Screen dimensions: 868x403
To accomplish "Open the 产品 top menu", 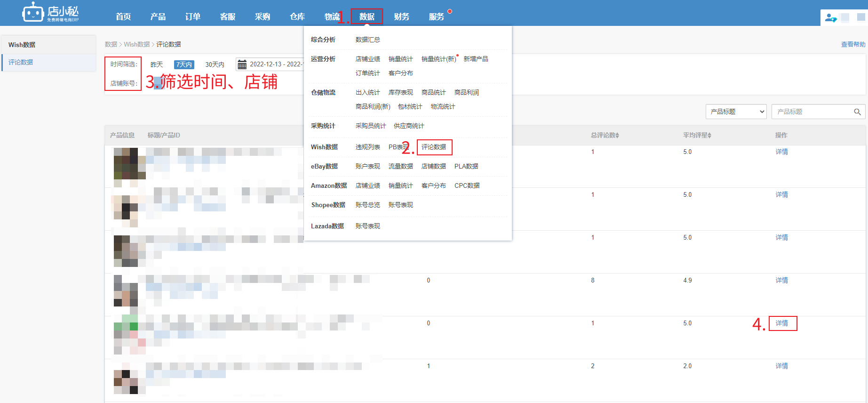I will pyautogui.click(x=158, y=16).
